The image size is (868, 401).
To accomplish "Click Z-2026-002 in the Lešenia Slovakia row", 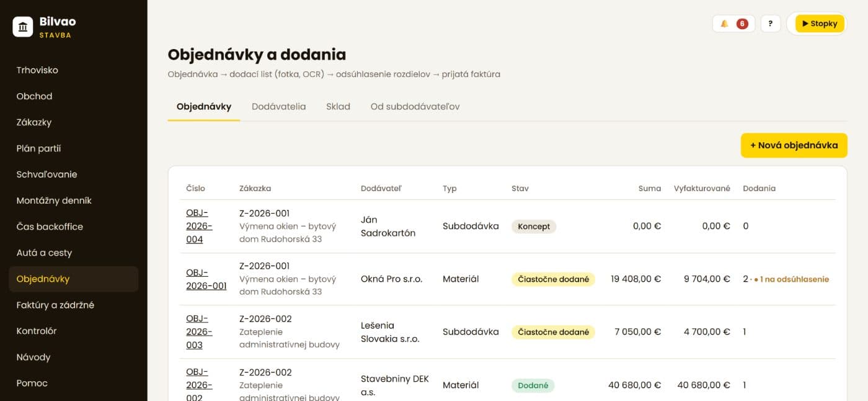I will point(265,319).
